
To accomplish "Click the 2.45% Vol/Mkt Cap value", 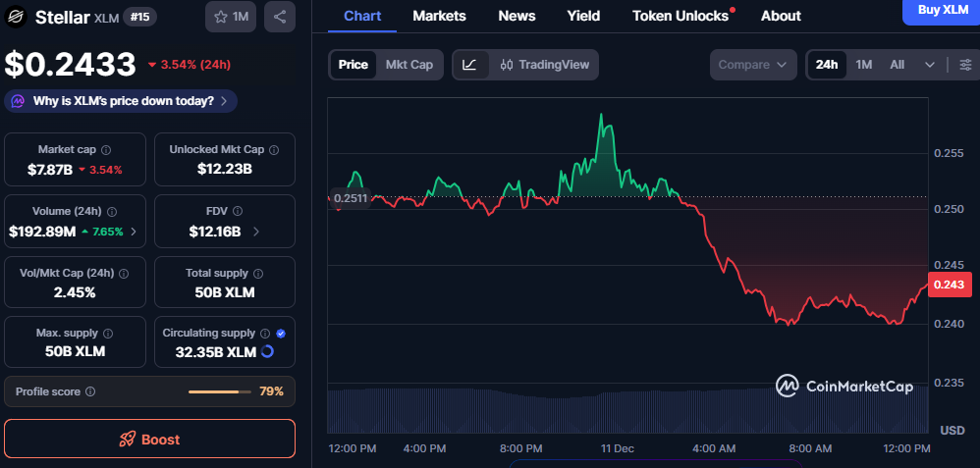I will (x=75, y=291).
